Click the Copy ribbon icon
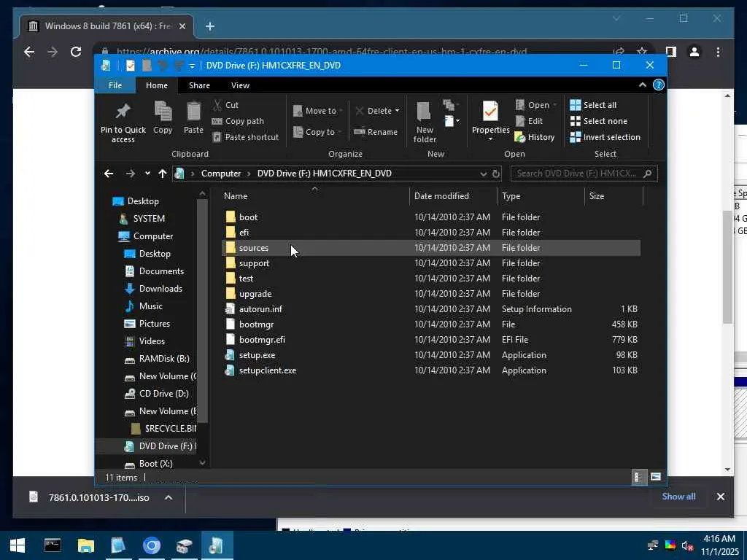Image resolution: width=747 pixels, height=560 pixels. (x=163, y=112)
